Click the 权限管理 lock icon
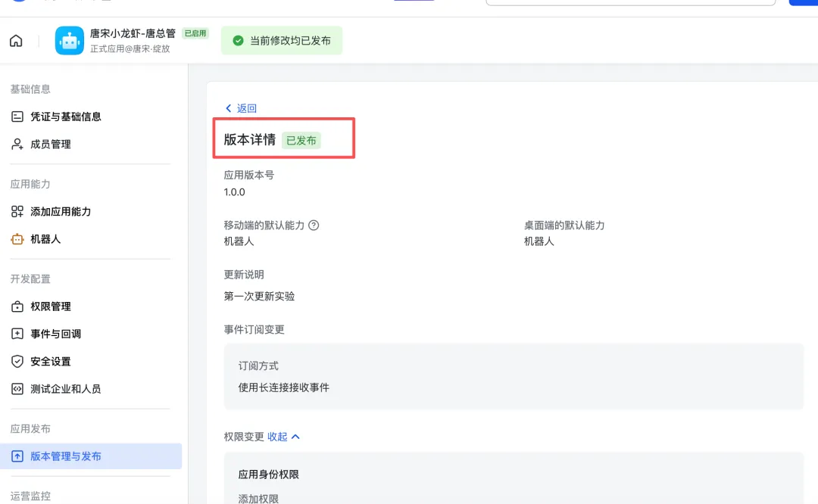The height and width of the screenshot is (504, 818). [17, 306]
